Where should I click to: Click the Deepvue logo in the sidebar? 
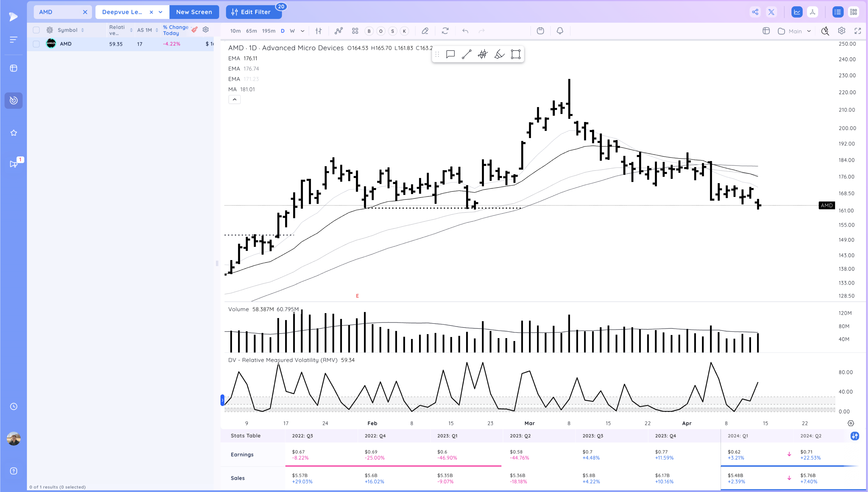click(13, 17)
